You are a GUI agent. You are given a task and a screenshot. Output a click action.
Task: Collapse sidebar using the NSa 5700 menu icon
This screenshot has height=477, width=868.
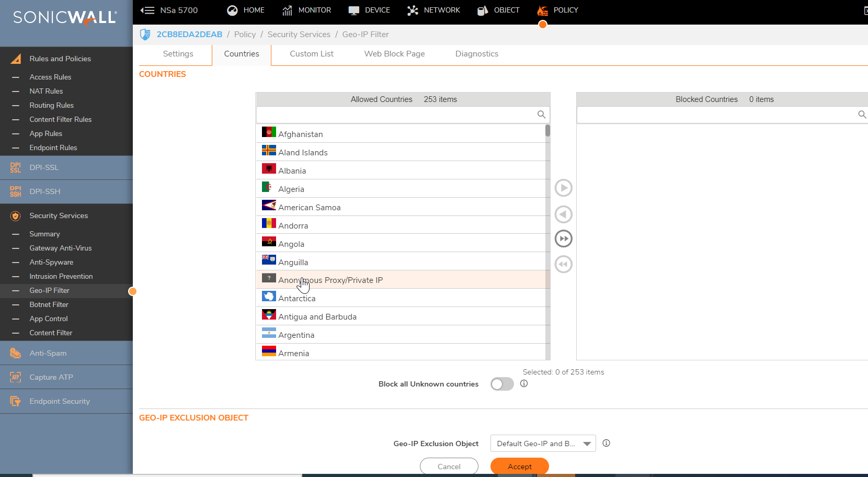147,10
